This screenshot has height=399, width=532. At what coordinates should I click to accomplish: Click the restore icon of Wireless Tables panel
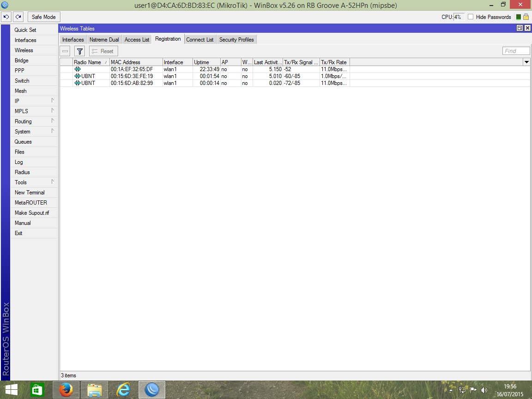click(520, 28)
